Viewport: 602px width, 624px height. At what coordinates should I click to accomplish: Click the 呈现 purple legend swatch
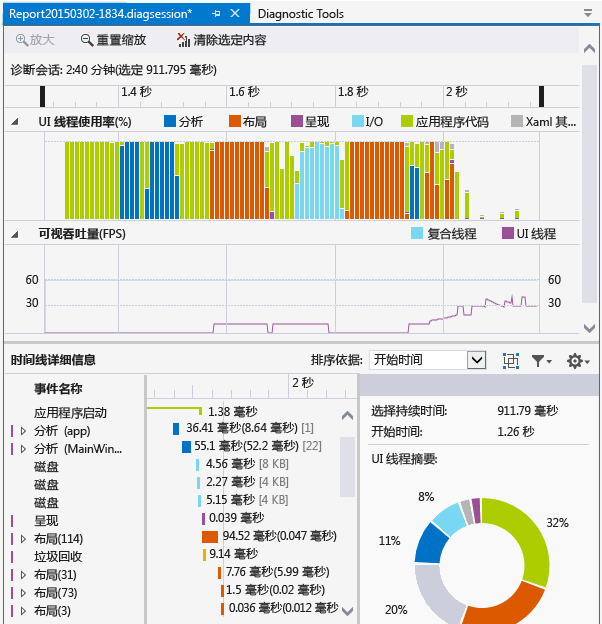point(297,121)
